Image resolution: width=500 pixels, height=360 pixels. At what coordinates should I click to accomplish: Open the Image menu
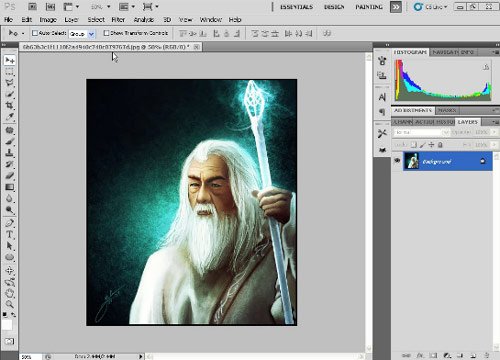coord(48,20)
